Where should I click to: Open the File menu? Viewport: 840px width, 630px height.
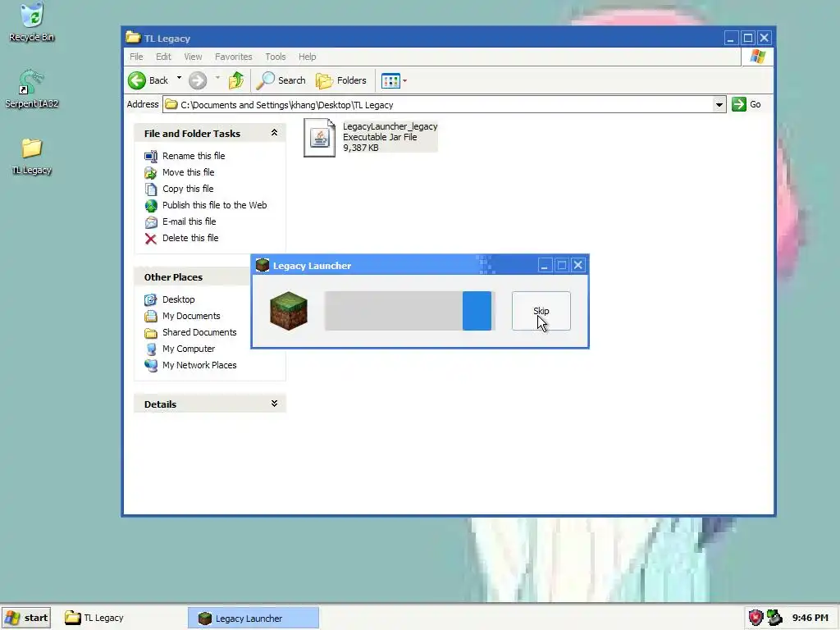coord(136,57)
